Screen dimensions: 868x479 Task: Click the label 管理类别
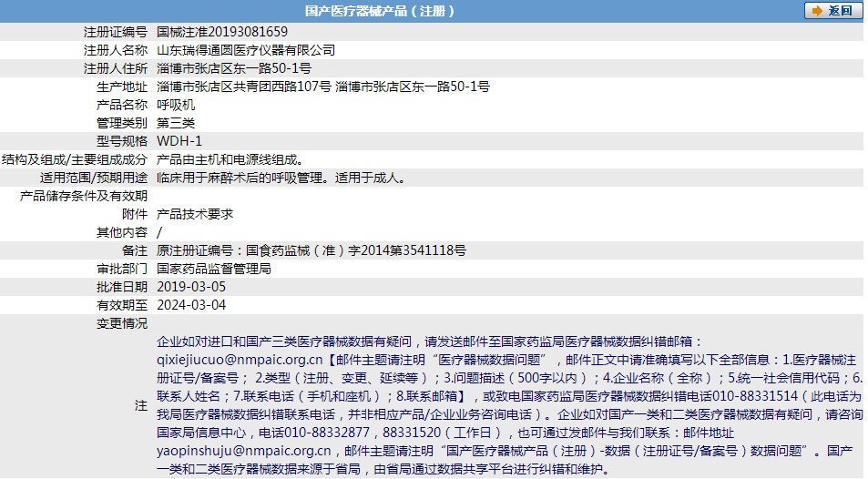[x=122, y=124]
